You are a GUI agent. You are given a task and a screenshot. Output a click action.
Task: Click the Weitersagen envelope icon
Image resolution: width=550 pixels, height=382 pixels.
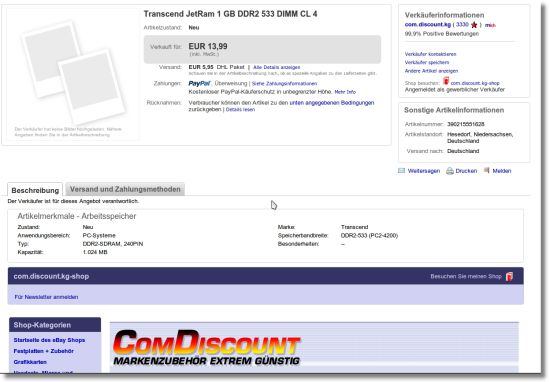402,171
